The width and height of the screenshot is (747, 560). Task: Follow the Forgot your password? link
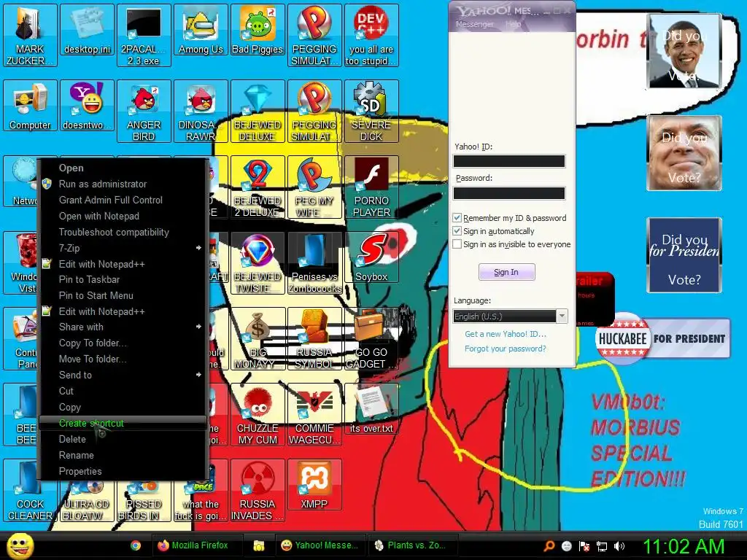point(506,349)
